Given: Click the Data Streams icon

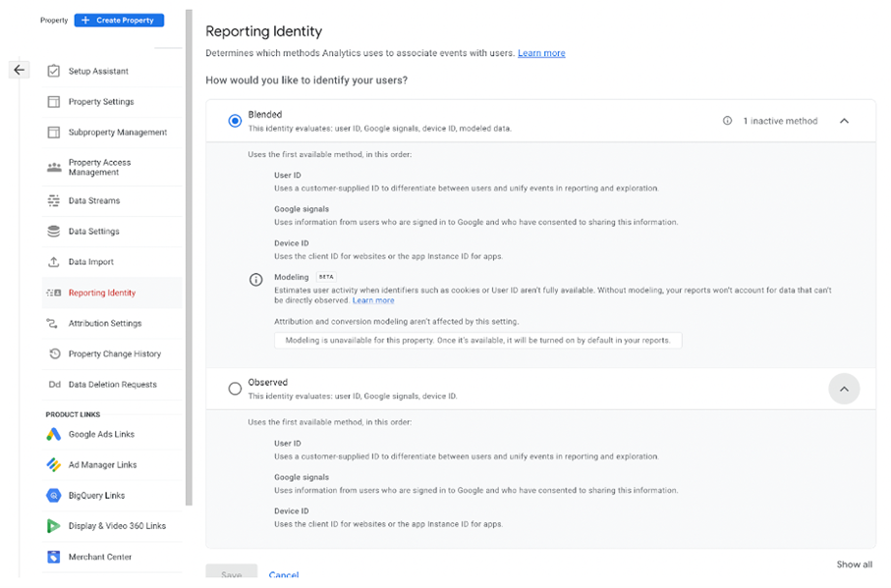Looking at the screenshot, I should pos(53,200).
